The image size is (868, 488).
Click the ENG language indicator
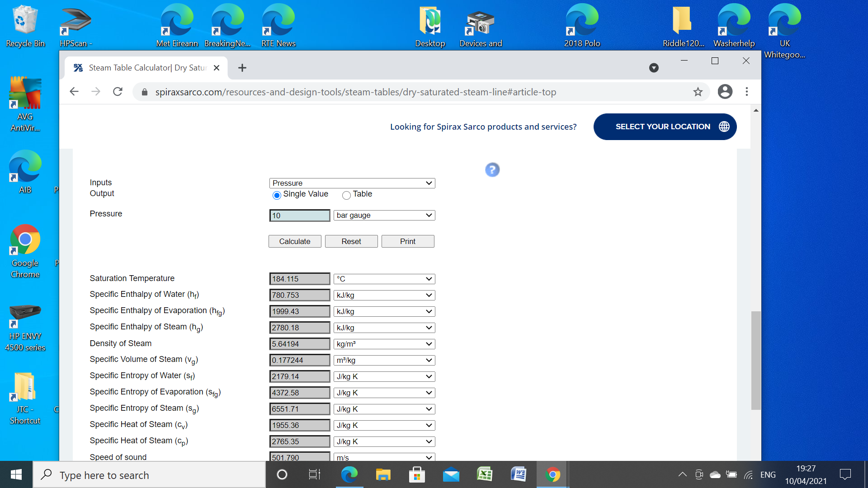[x=768, y=474]
